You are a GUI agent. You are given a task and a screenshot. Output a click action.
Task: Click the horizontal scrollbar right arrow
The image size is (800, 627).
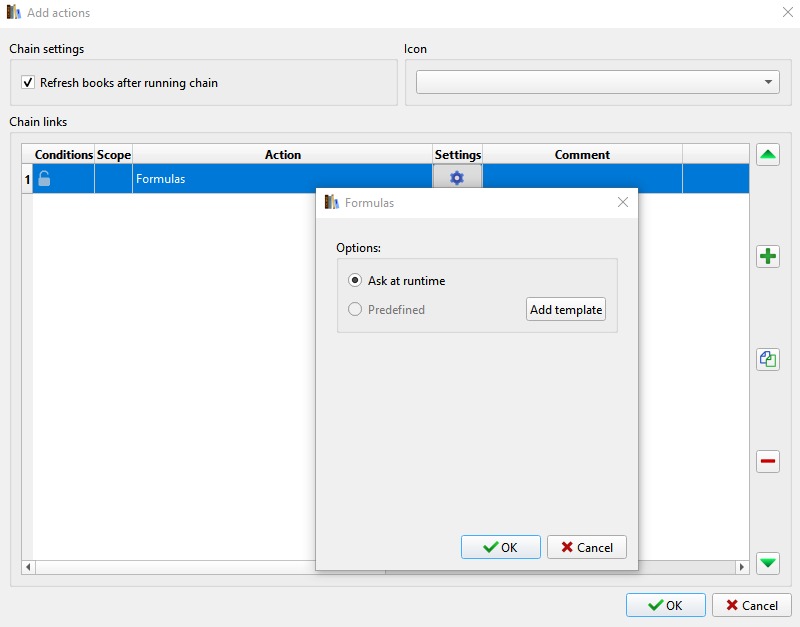click(742, 567)
